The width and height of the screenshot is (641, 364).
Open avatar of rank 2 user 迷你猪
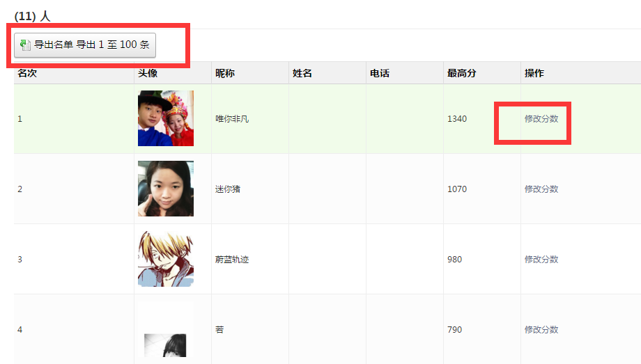166,189
